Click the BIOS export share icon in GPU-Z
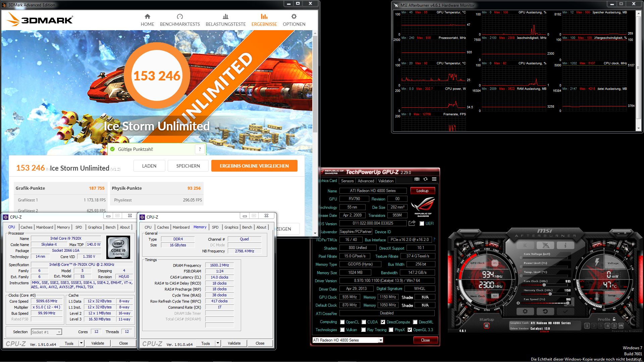The width and height of the screenshot is (644, 362). pyautogui.click(x=412, y=223)
